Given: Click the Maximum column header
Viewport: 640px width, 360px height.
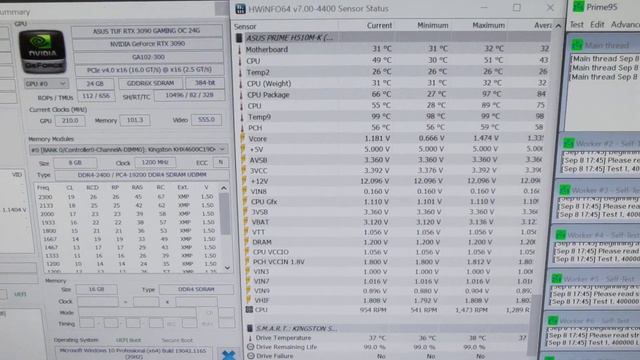Looking at the screenshot, I should pyautogui.click(x=489, y=26).
